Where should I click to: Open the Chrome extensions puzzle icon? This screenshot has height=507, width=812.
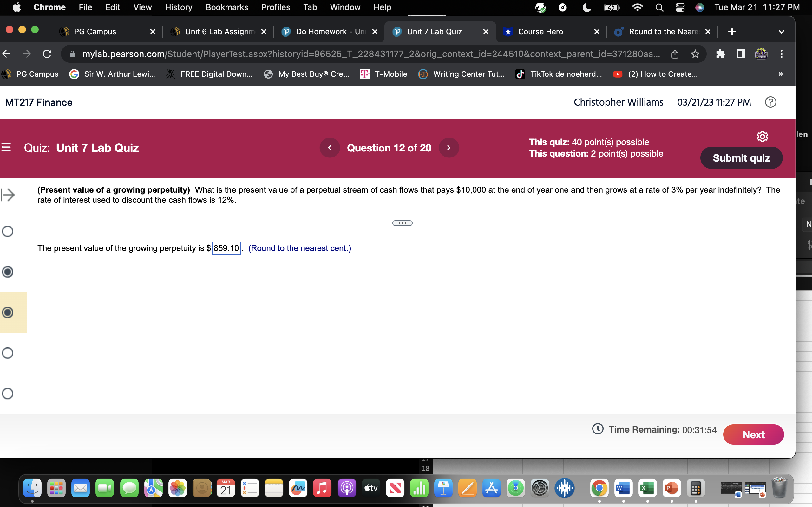tap(721, 54)
